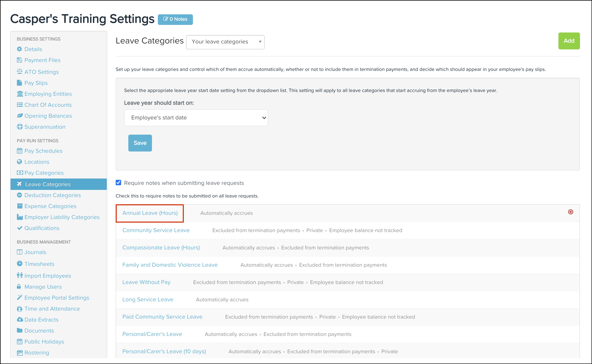Uncheck Require notes when submitting leave requests
Viewport: 592px width, 364px height.
pos(118,183)
